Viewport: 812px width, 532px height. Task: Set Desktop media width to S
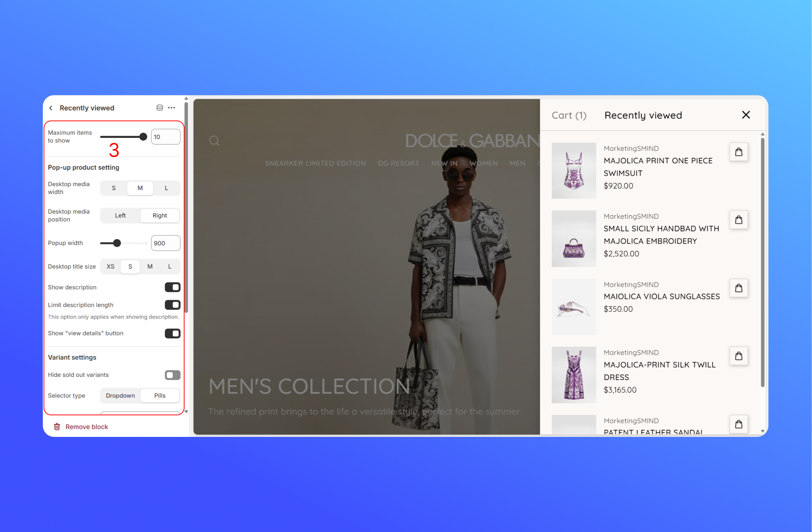click(114, 188)
